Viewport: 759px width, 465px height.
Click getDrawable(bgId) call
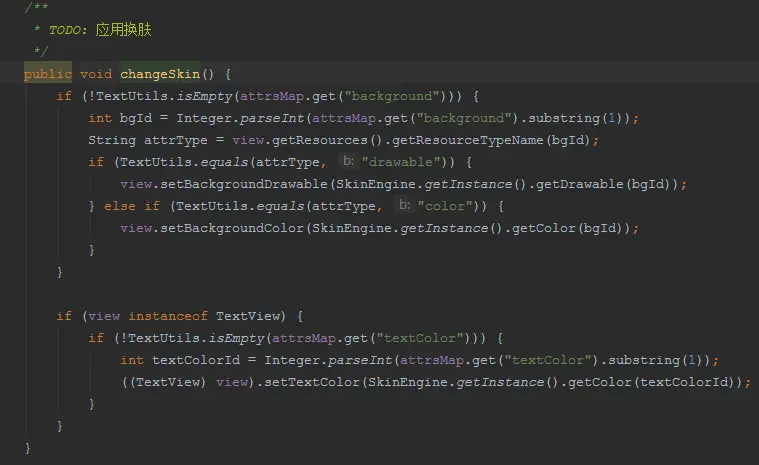(x=604, y=184)
